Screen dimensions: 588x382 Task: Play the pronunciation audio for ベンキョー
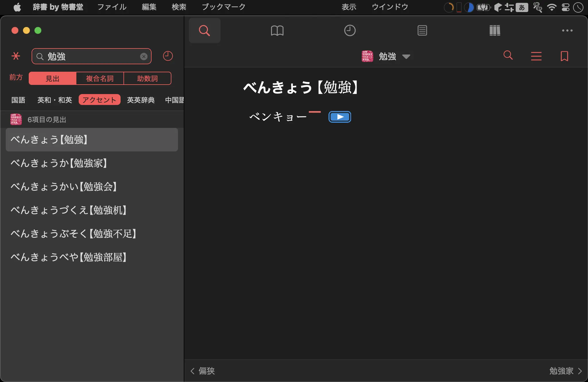point(340,117)
